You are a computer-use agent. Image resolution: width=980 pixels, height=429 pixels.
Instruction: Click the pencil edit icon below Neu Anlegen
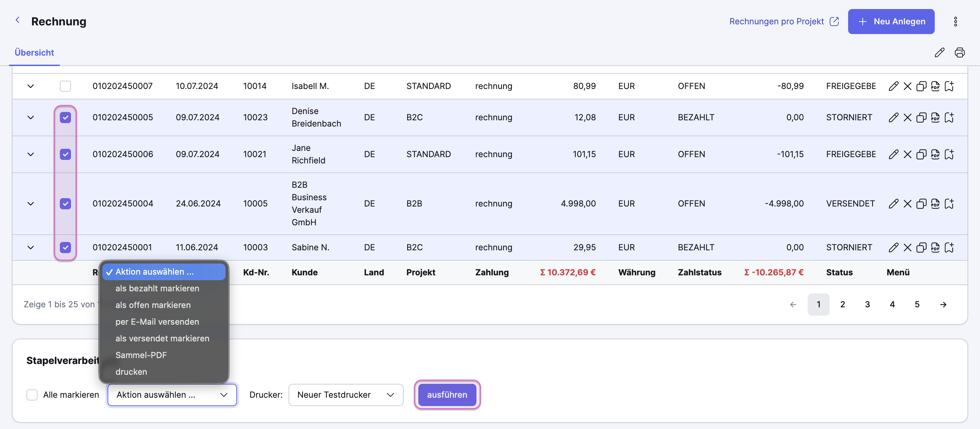[x=939, y=52]
